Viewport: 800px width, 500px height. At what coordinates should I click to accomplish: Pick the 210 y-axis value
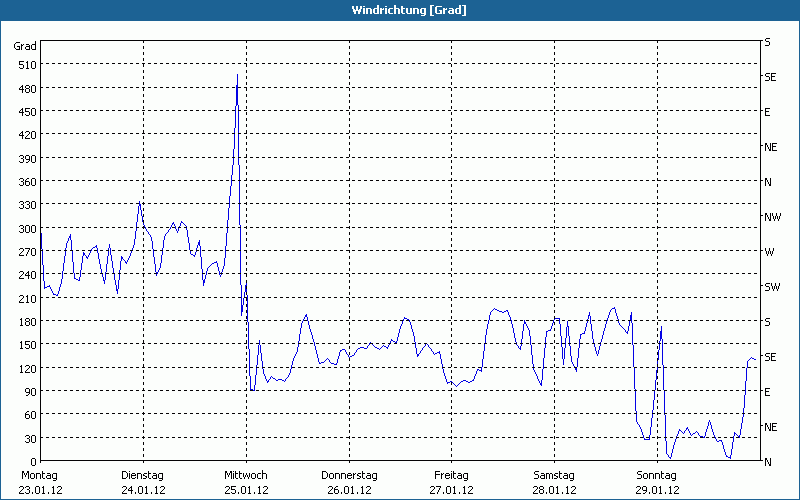(x=28, y=298)
